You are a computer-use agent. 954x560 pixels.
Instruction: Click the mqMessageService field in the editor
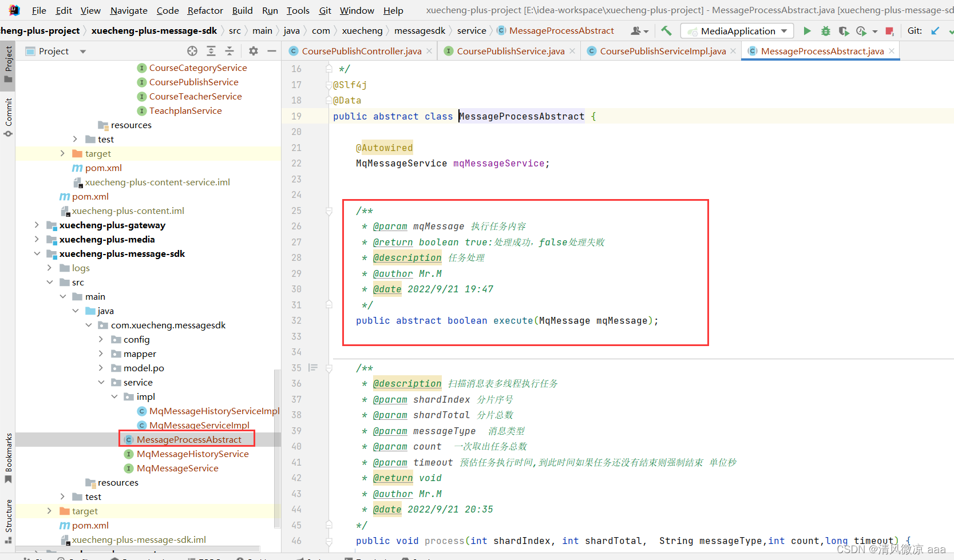click(x=498, y=164)
